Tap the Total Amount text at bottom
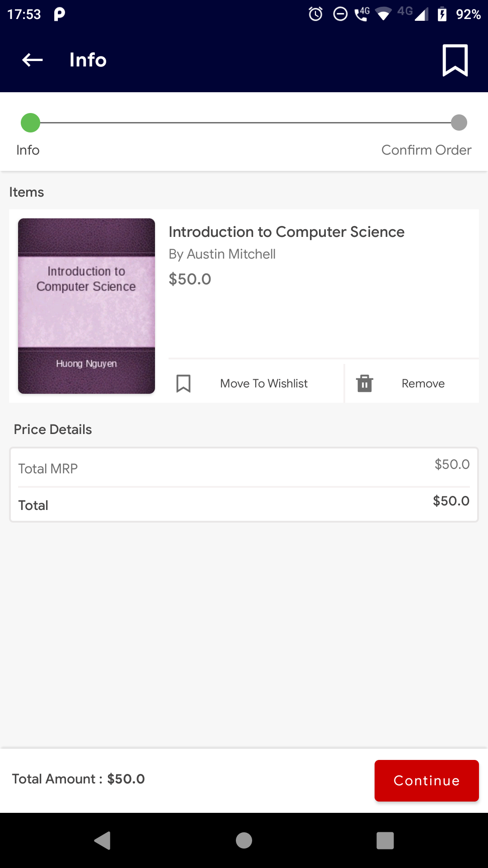 pyautogui.click(x=78, y=779)
